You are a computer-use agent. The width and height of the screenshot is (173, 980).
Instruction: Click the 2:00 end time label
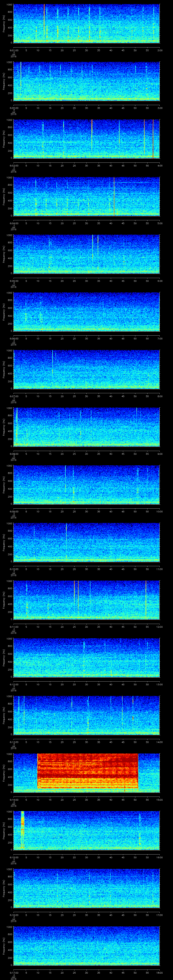[x=160, y=50]
